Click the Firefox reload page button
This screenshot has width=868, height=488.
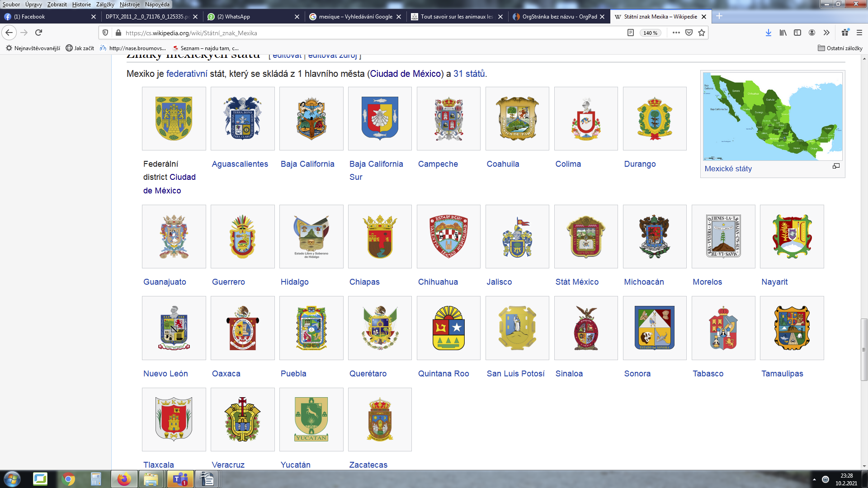point(39,33)
